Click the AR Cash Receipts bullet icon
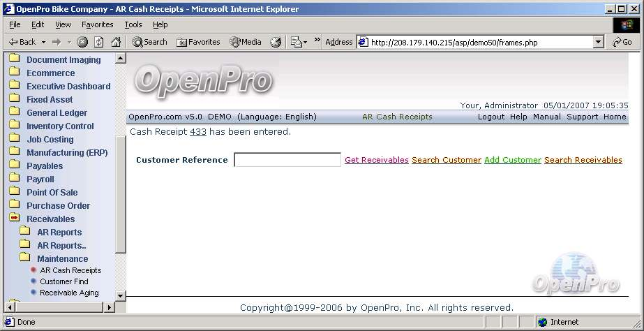 coord(33,270)
